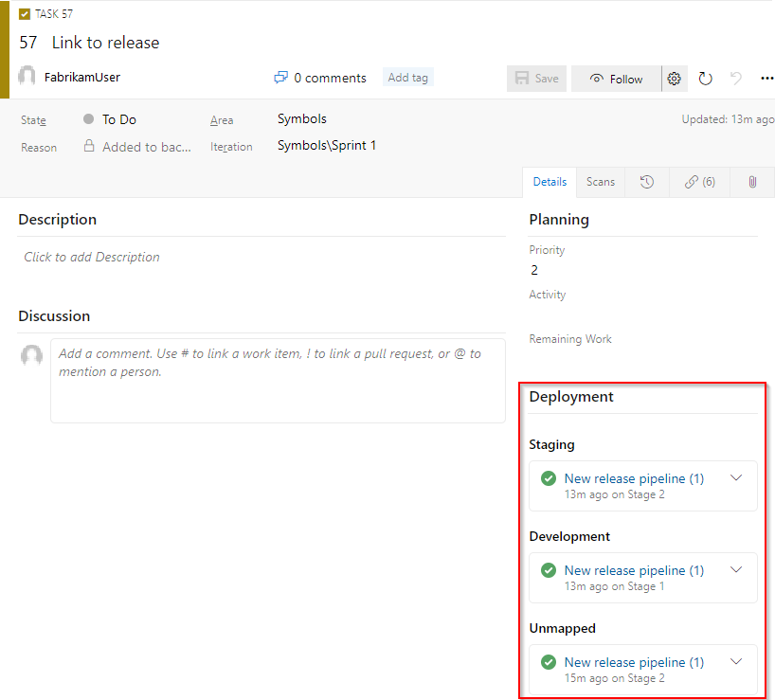The height and width of the screenshot is (700, 775).
Task: Click the FabrikamUser avatar icon
Action: pos(27,76)
